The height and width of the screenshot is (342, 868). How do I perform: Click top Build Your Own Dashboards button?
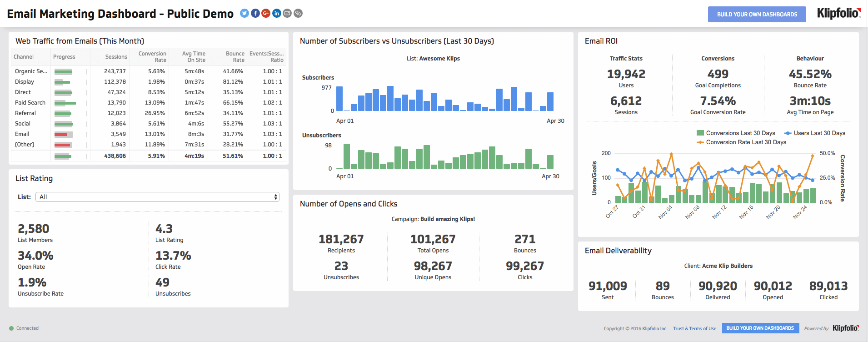[757, 14]
